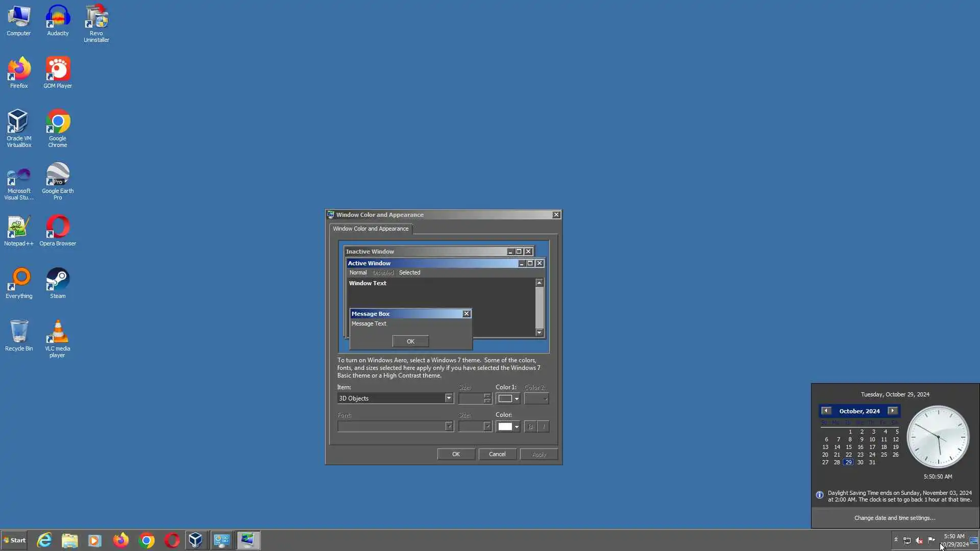
Task: Click the muted volume tray icon
Action: click(x=919, y=540)
